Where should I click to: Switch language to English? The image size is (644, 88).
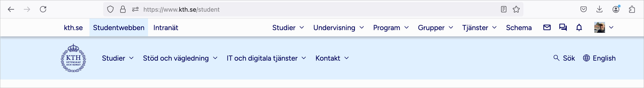click(599, 58)
